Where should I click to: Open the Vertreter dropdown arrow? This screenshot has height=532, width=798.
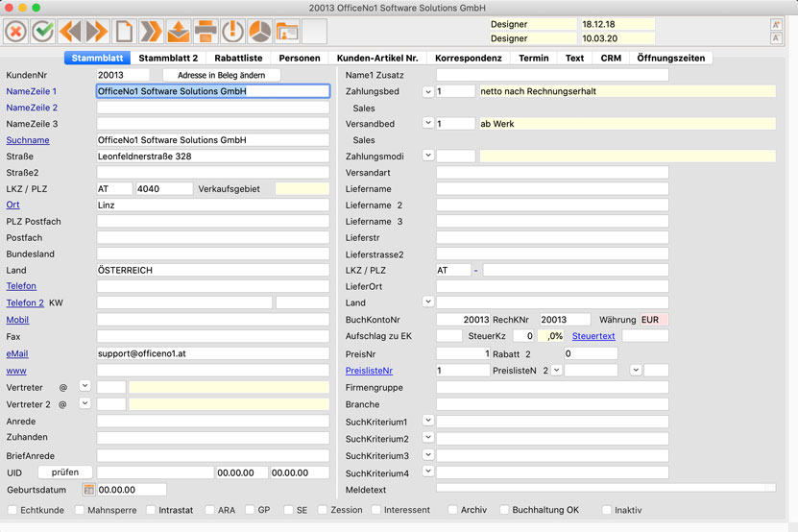(x=85, y=386)
